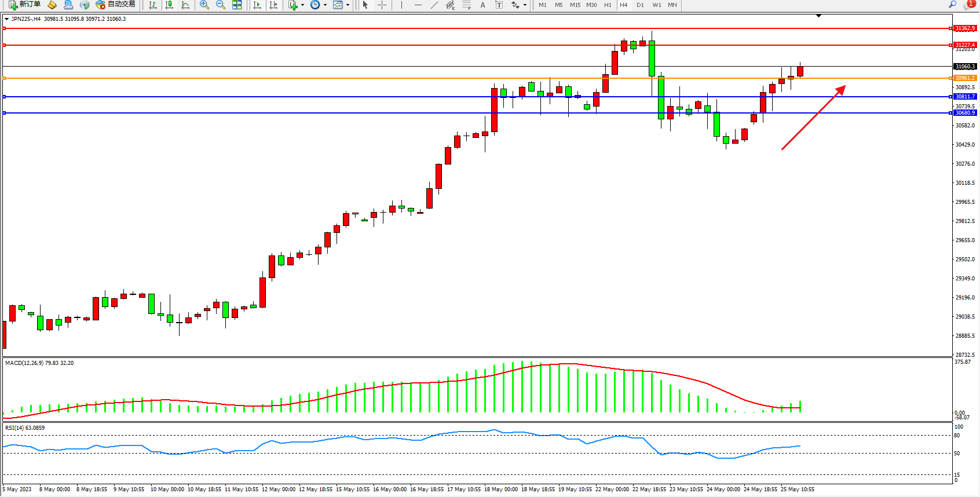
Task: Enable chart auto scroll
Action: 257,5
